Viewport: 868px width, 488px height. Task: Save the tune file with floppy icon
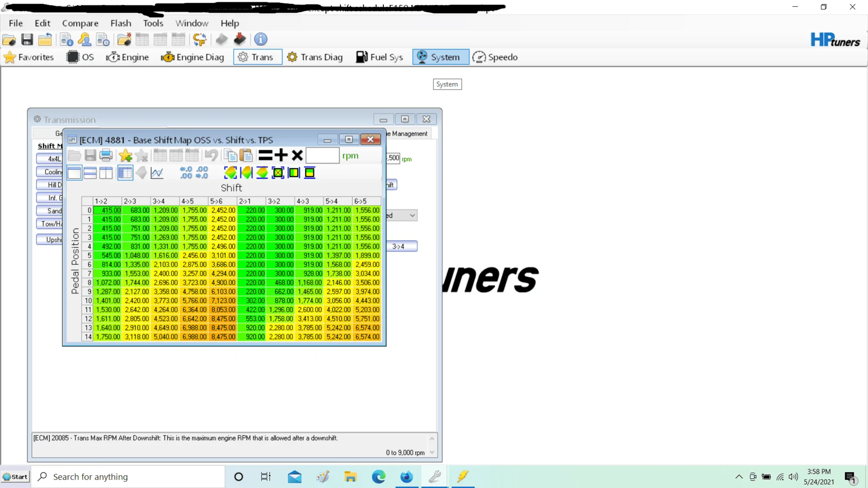point(27,40)
